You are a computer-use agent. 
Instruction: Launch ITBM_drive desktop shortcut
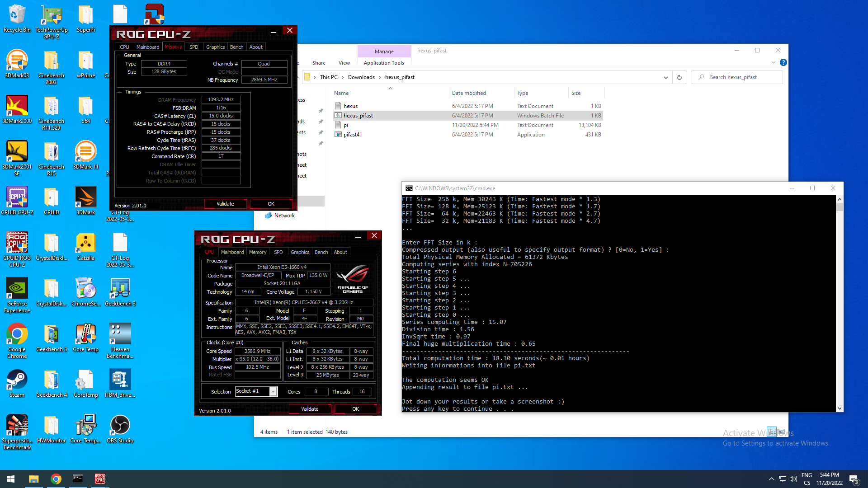(120, 384)
